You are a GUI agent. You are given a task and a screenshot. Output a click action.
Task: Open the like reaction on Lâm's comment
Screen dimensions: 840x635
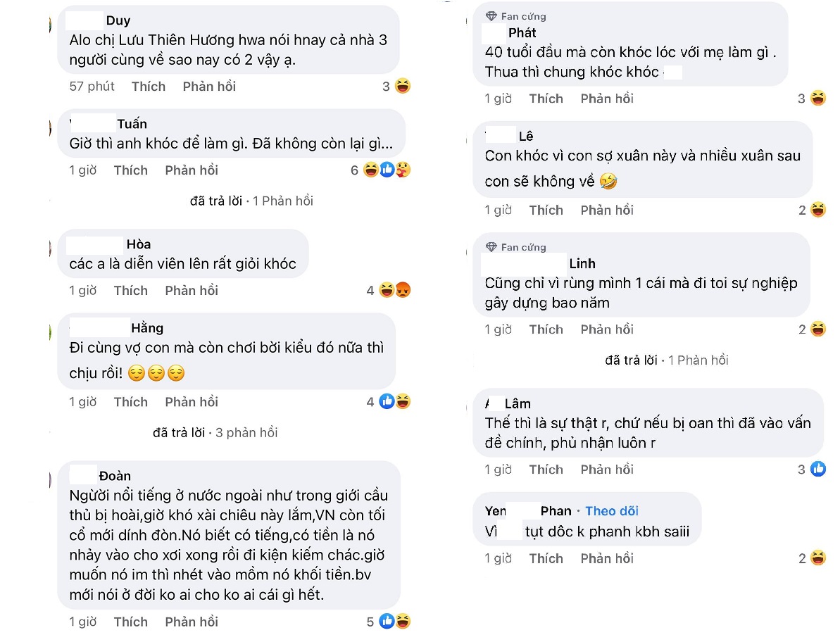pos(818,470)
